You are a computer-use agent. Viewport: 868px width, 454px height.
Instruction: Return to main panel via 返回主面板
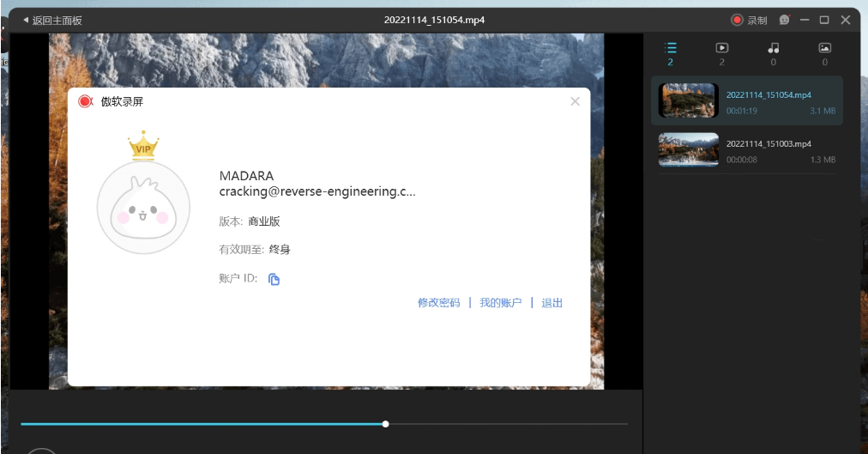coord(52,21)
